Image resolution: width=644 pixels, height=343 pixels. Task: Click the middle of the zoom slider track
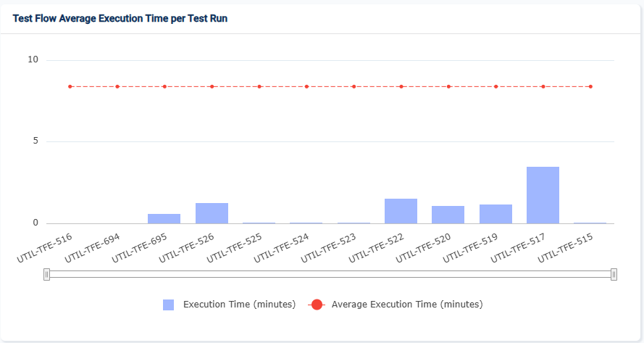330,274
